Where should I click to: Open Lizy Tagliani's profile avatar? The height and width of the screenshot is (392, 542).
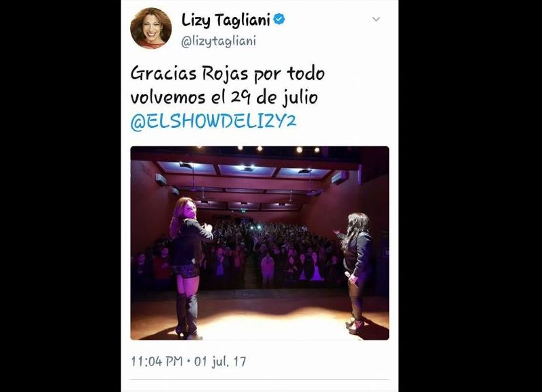151,28
